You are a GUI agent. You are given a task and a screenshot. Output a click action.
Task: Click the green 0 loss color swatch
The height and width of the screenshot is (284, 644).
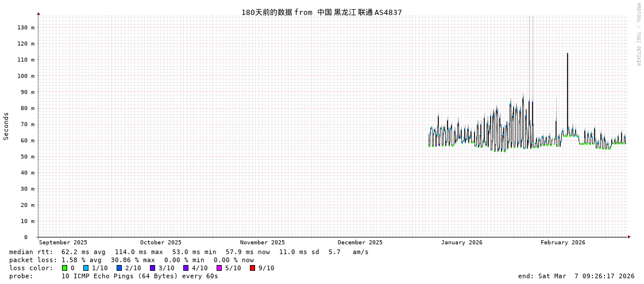click(65, 268)
